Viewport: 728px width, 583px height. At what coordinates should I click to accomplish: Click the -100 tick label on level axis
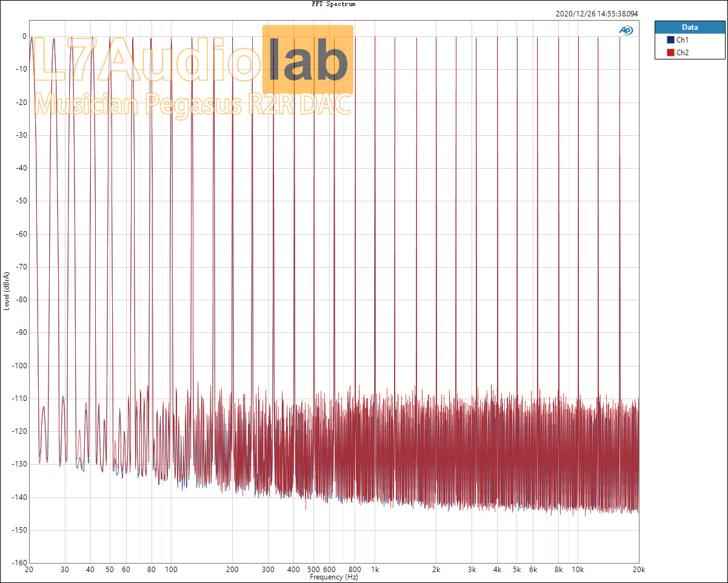(x=18, y=366)
